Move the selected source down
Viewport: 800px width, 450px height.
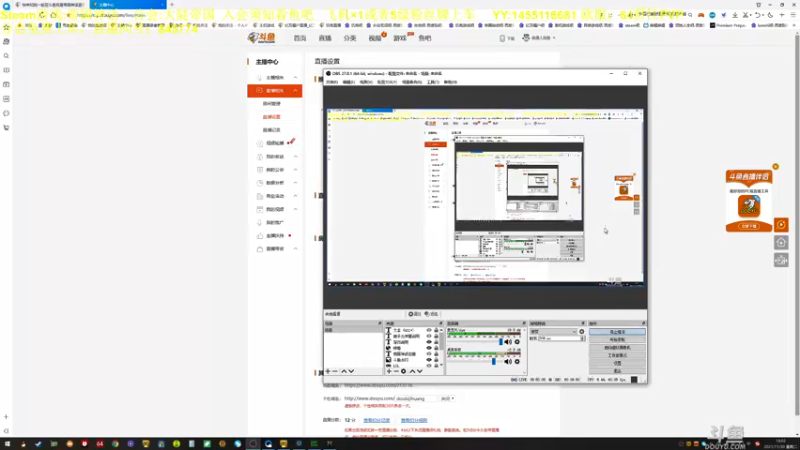(x=419, y=371)
